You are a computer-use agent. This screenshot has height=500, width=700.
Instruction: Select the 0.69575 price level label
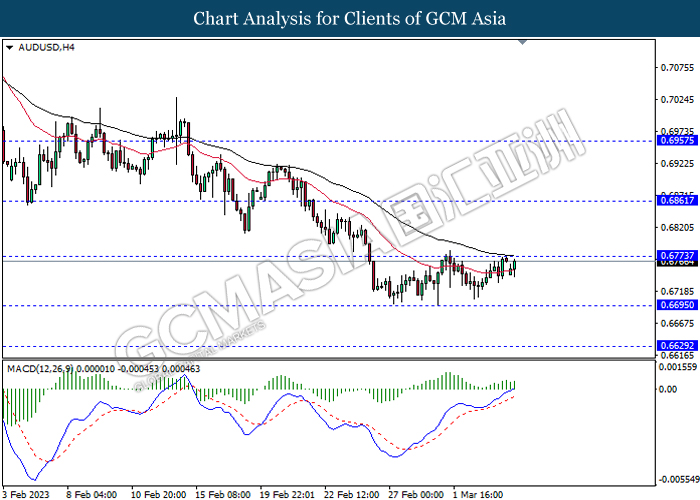[677, 140]
